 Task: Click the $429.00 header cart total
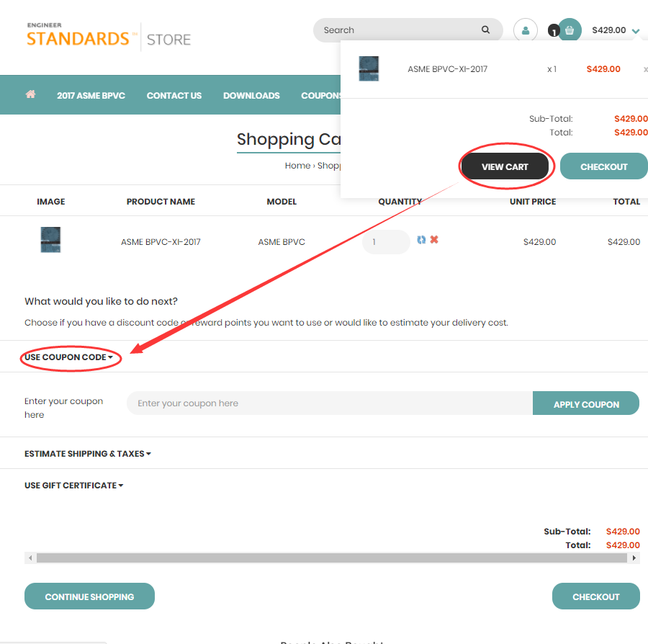(x=608, y=30)
